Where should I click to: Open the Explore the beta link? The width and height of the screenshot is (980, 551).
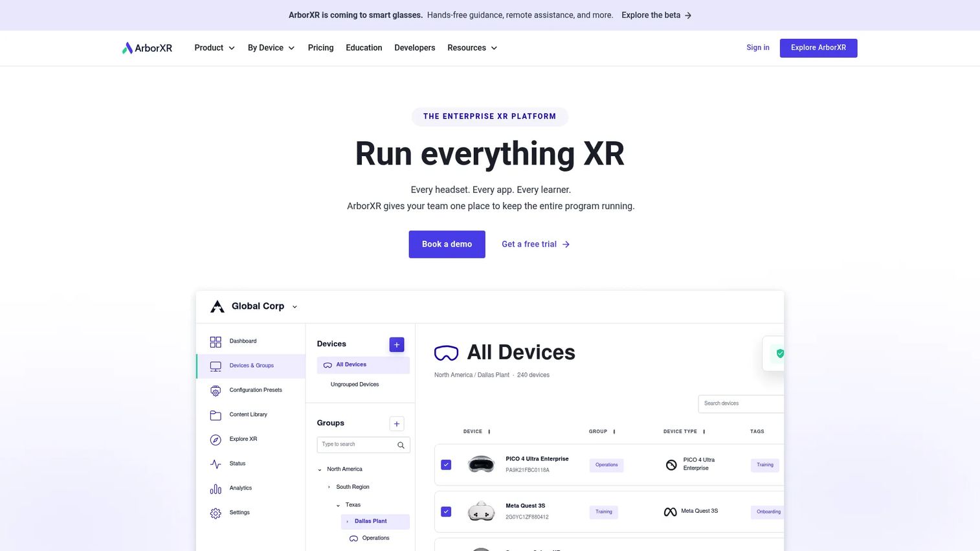click(x=656, y=15)
